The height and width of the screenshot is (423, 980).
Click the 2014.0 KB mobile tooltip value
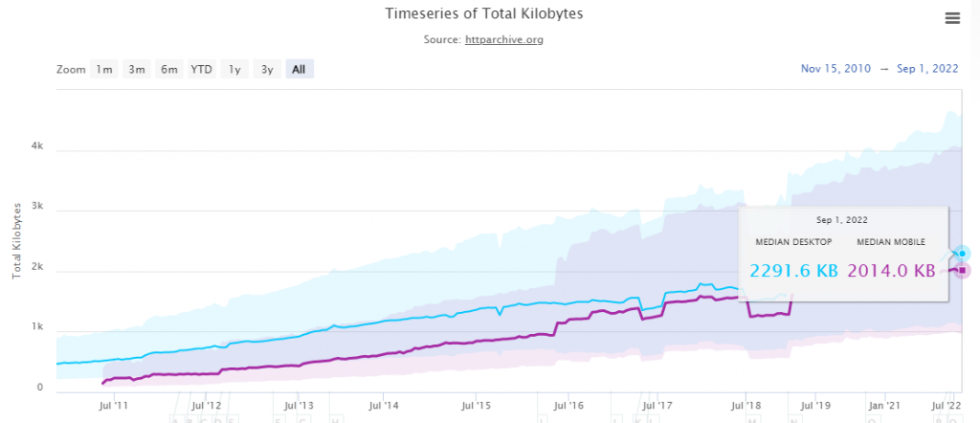(891, 271)
